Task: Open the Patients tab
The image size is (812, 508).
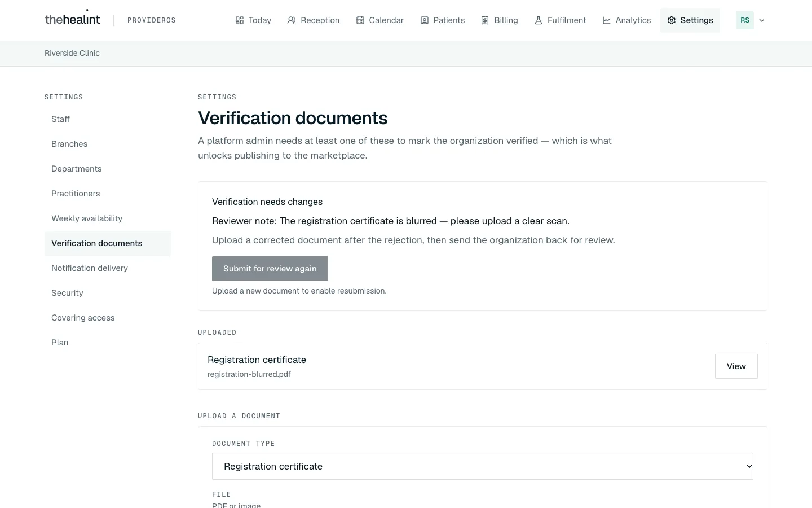Action: pyautogui.click(x=443, y=20)
